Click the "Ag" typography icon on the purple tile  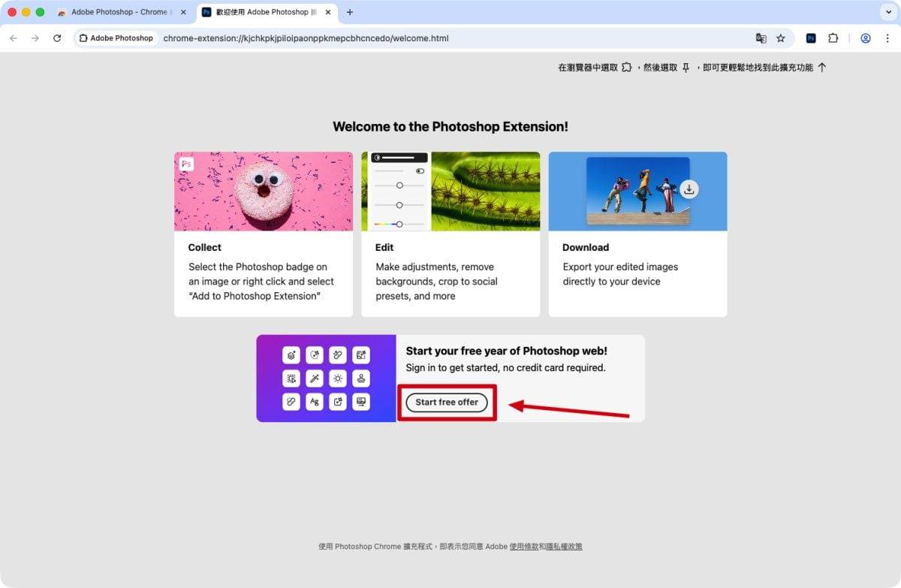pyautogui.click(x=315, y=402)
